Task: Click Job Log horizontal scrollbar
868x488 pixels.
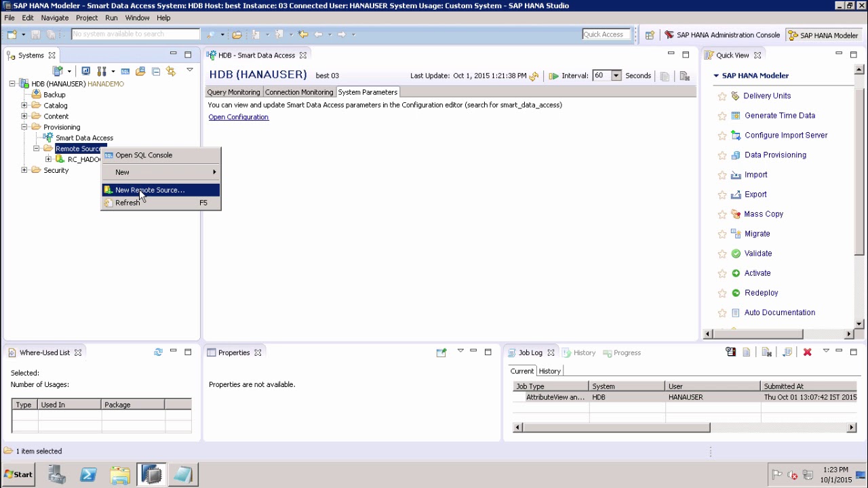Action: (616, 428)
